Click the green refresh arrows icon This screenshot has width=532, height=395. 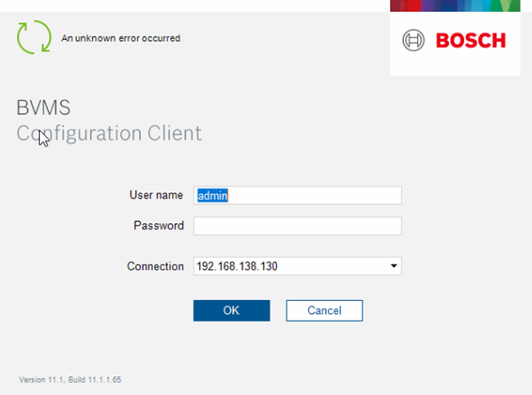pos(34,37)
